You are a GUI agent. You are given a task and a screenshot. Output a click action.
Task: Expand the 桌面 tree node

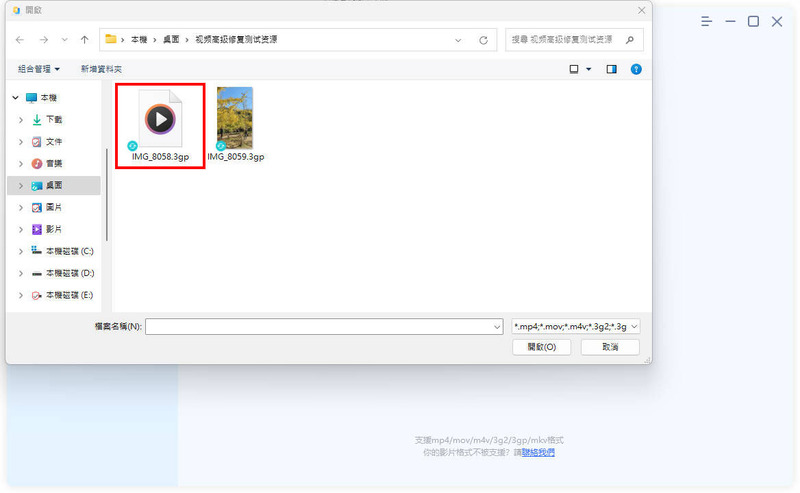pos(21,186)
